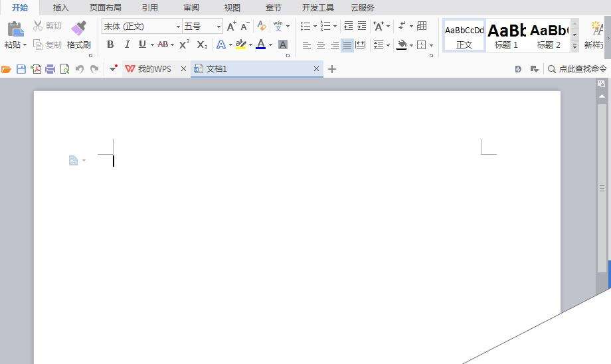
Task: Apply paragraph shading fill bucket
Action: tap(402, 45)
